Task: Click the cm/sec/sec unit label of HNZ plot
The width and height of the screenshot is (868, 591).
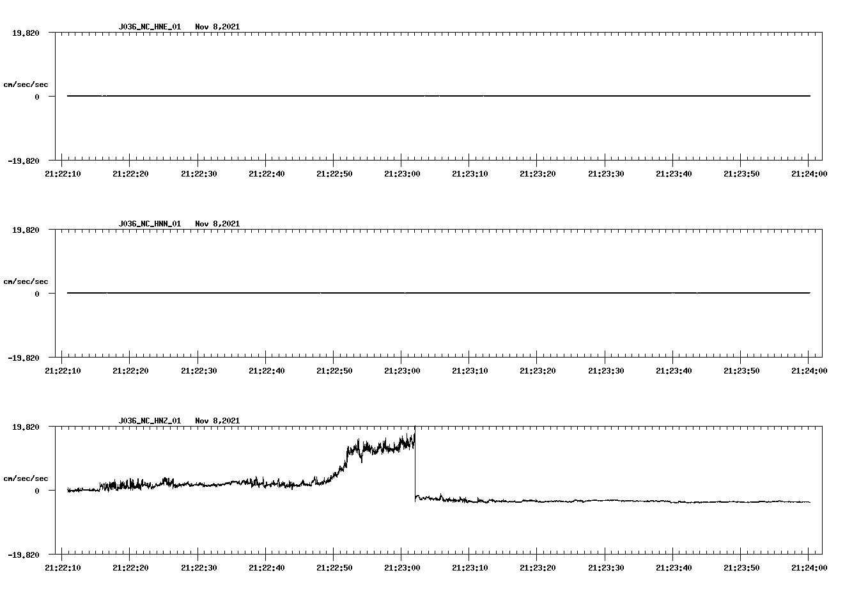Action: 26,478
